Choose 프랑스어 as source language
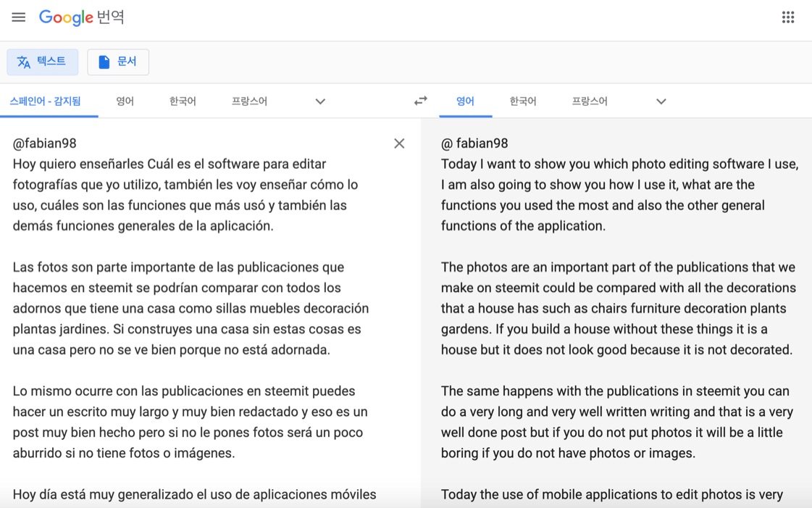The width and height of the screenshot is (812, 508). coord(249,101)
